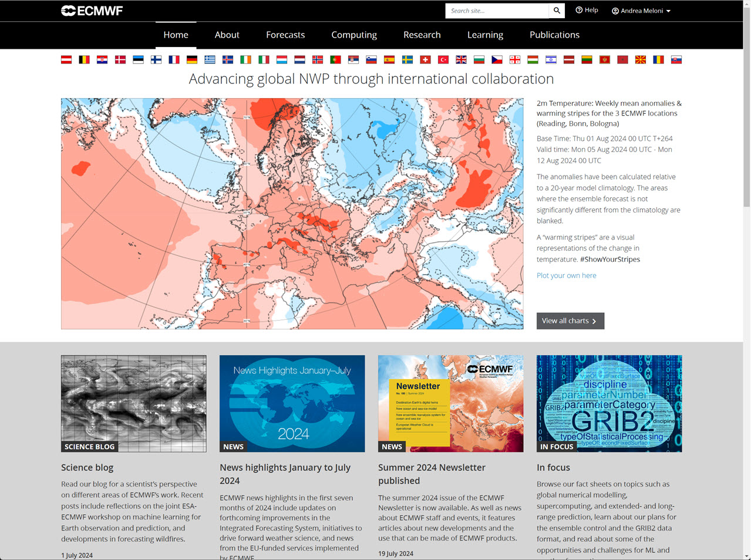The image size is (751, 560).
Task: Go to the Publications menu item
Action: pyautogui.click(x=554, y=35)
